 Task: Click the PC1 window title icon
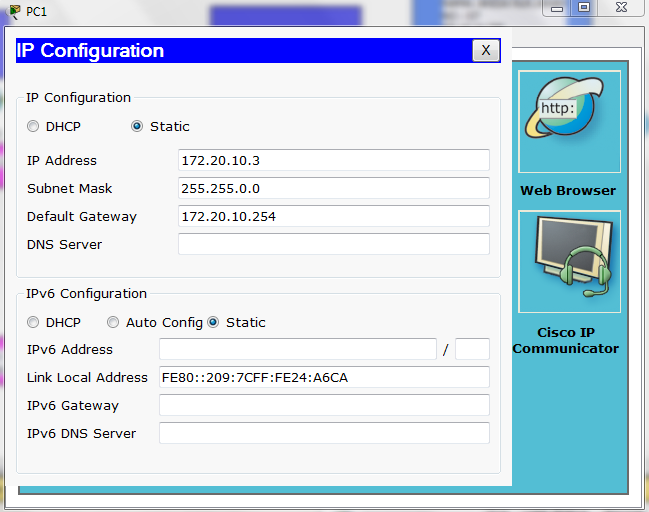(x=14, y=11)
